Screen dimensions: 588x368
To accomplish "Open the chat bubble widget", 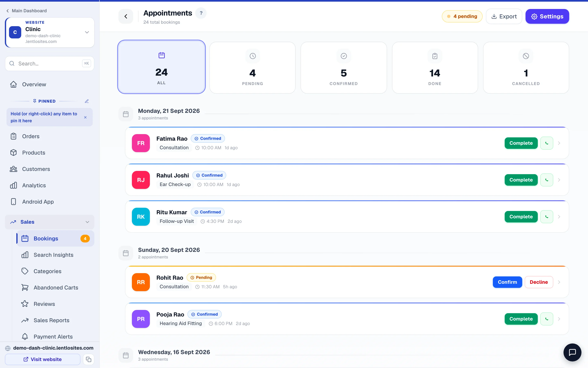I will tap(572, 352).
